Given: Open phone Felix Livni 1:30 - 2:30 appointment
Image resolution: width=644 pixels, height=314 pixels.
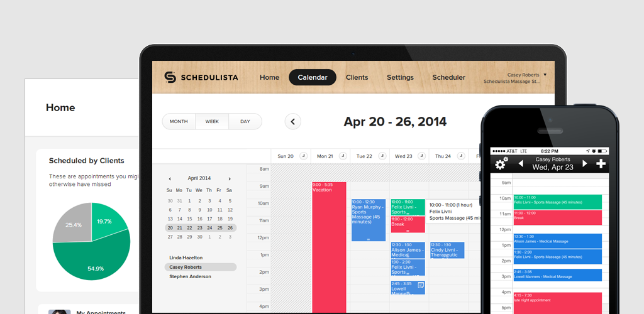Looking at the screenshot, I should coord(557,257).
